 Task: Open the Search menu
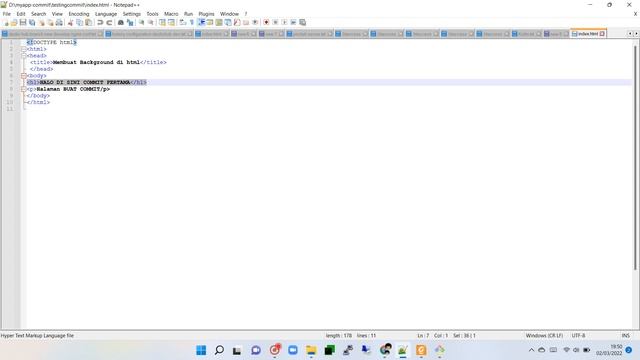pyautogui.click(x=38, y=14)
